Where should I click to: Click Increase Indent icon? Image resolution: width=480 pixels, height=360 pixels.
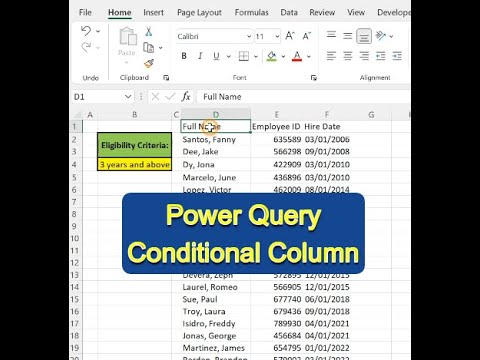tap(397, 56)
